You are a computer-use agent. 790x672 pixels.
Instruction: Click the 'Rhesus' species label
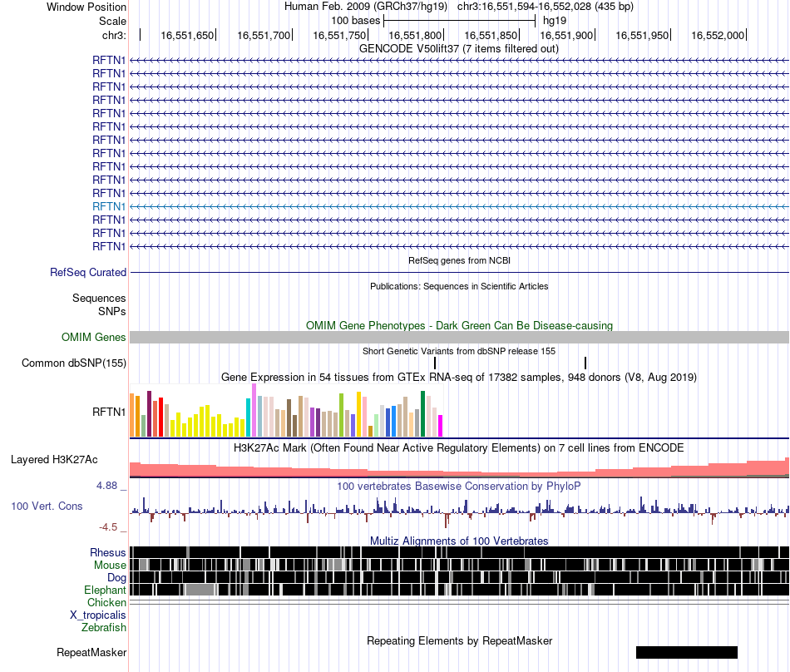pos(108,552)
